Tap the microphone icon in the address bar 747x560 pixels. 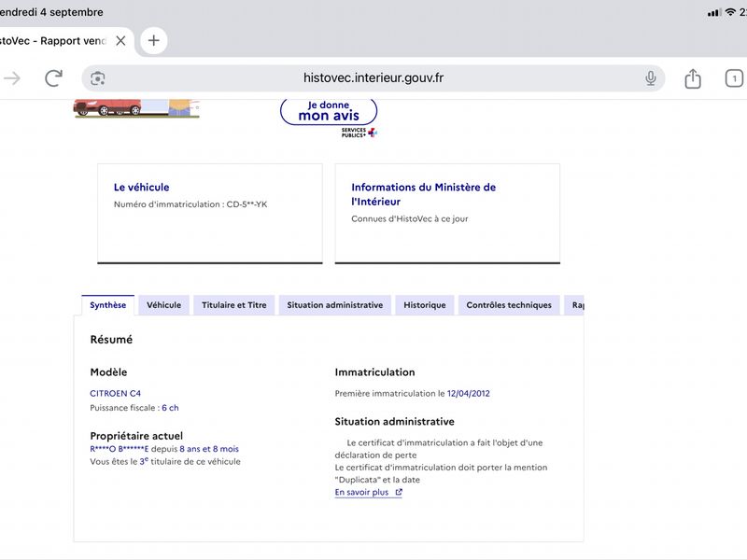(650, 78)
